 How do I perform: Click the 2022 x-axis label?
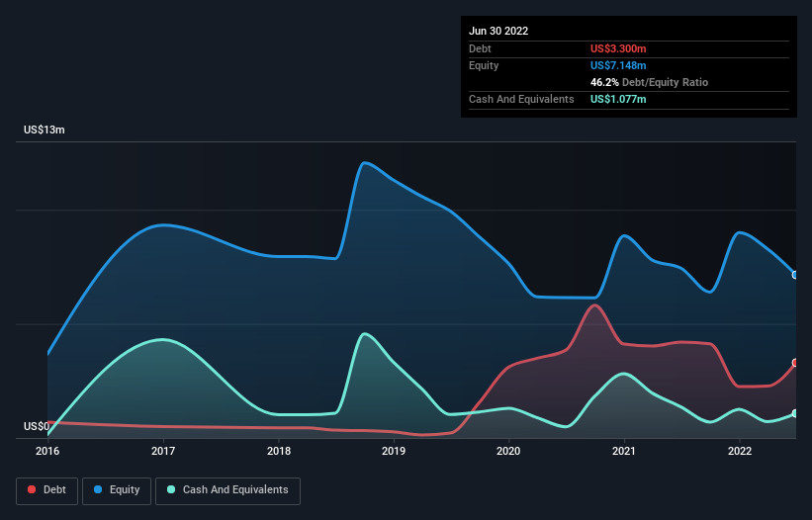pos(740,451)
